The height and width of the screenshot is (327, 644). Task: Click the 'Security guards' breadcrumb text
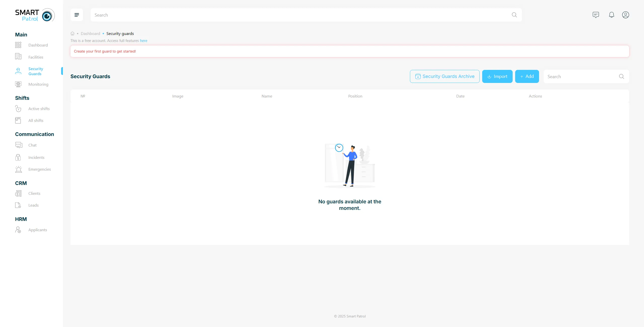point(120,33)
